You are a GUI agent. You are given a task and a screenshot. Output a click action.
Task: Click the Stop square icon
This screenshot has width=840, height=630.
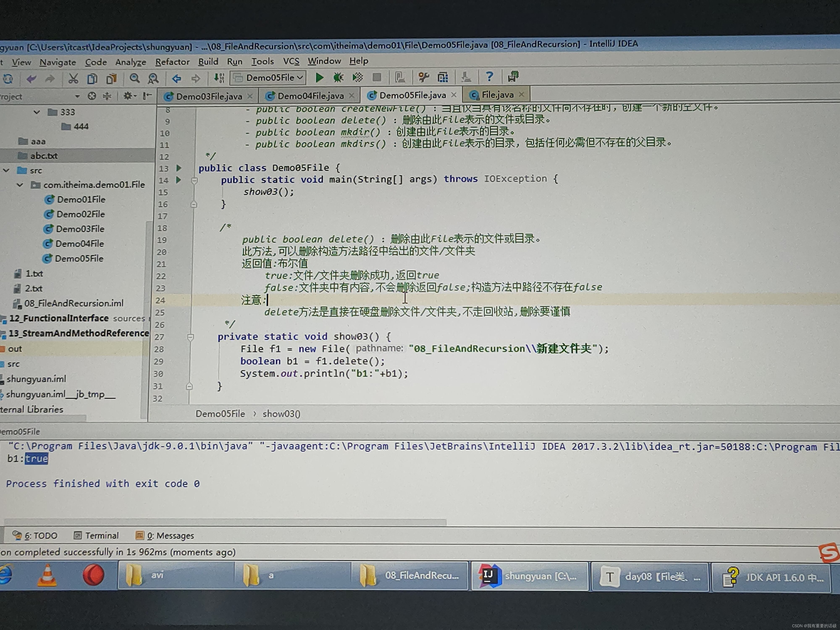click(377, 77)
